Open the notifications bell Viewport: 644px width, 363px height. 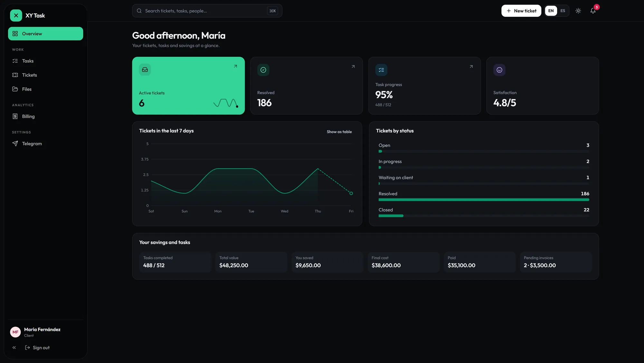tap(593, 11)
